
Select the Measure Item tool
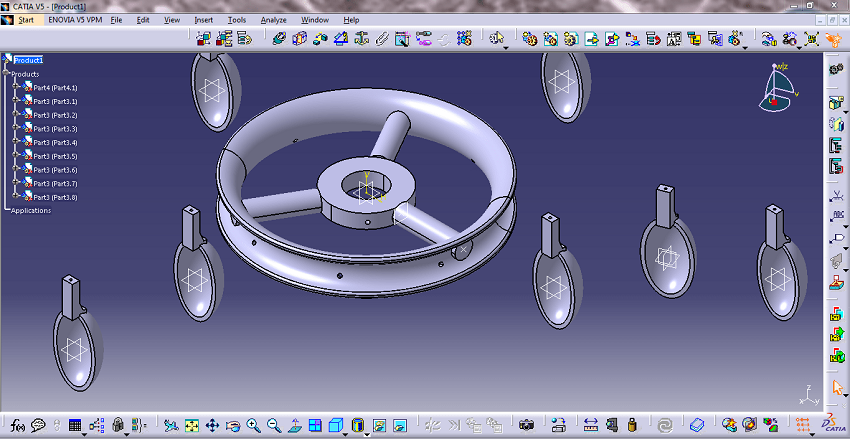pos(611,424)
